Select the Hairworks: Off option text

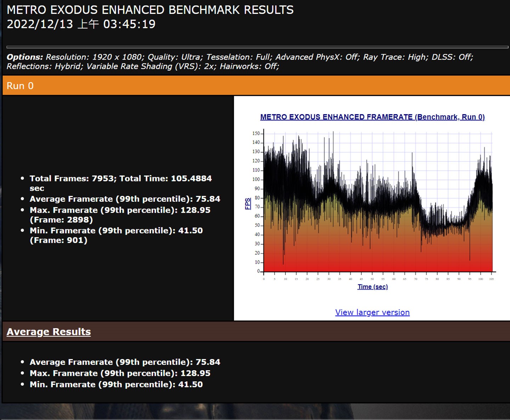[249, 66]
